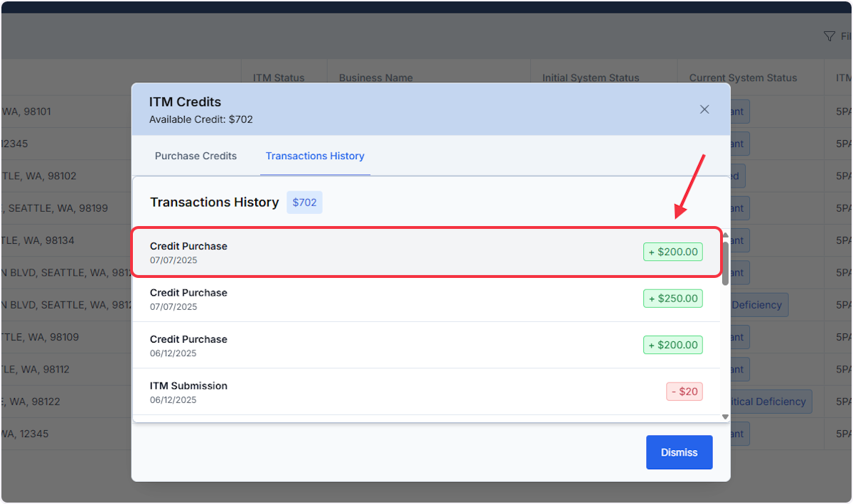This screenshot has height=504, width=853.
Task: Click the scrollbar up arrow in transactions list
Action: click(725, 235)
